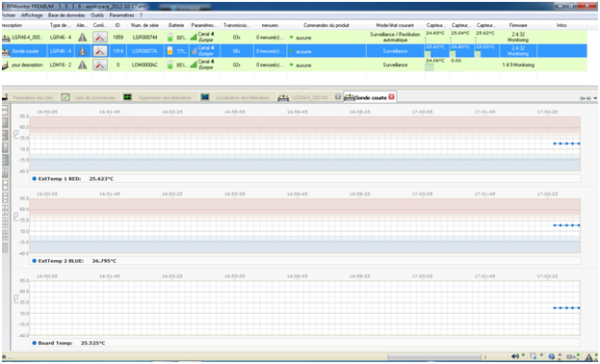Click the monitor icon of Supervision des télémètres
Image resolution: width=600 pixels, height=364 pixels.
pyautogui.click(x=127, y=97)
